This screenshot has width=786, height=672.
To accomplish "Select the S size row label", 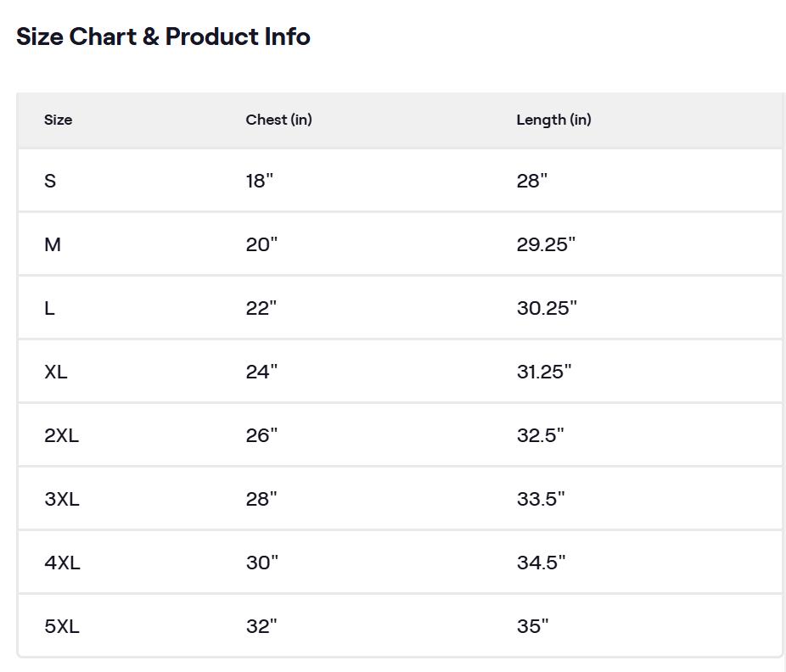I will (50, 181).
